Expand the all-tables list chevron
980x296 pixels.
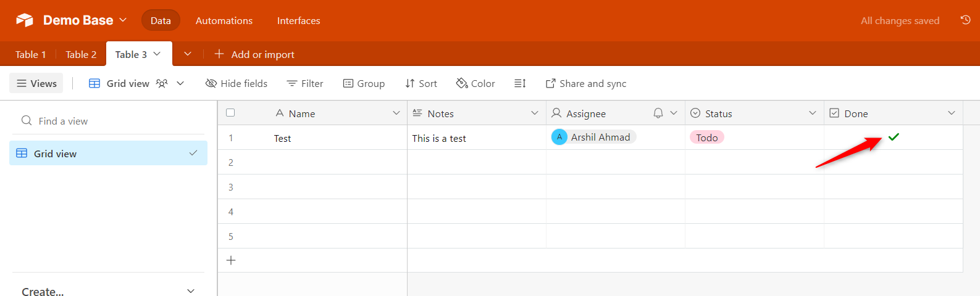[188, 54]
